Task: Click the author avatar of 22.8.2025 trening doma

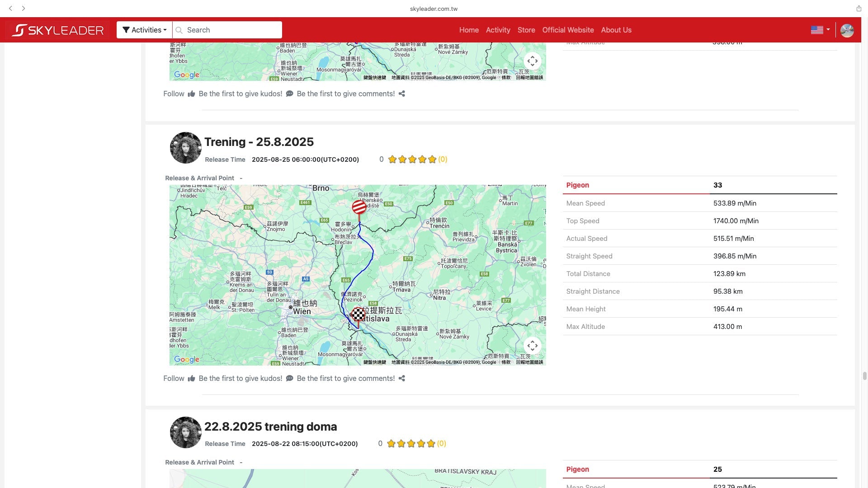Action: [x=185, y=432]
